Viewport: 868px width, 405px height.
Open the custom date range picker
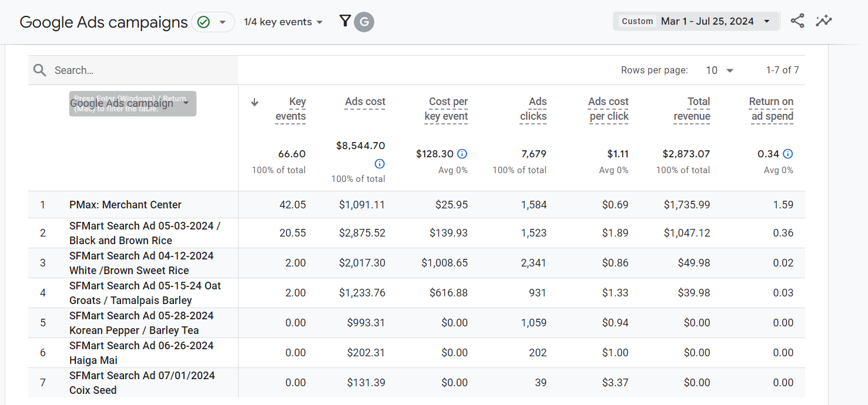(x=696, y=22)
